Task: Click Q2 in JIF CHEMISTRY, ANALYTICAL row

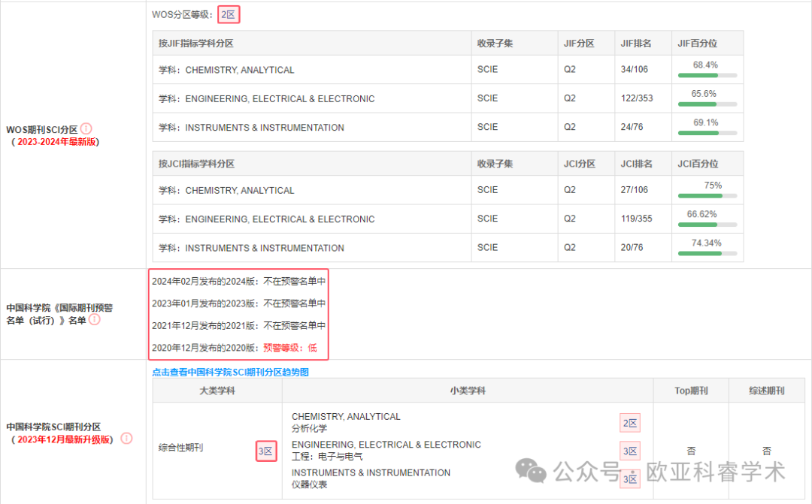Action: click(x=570, y=69)
